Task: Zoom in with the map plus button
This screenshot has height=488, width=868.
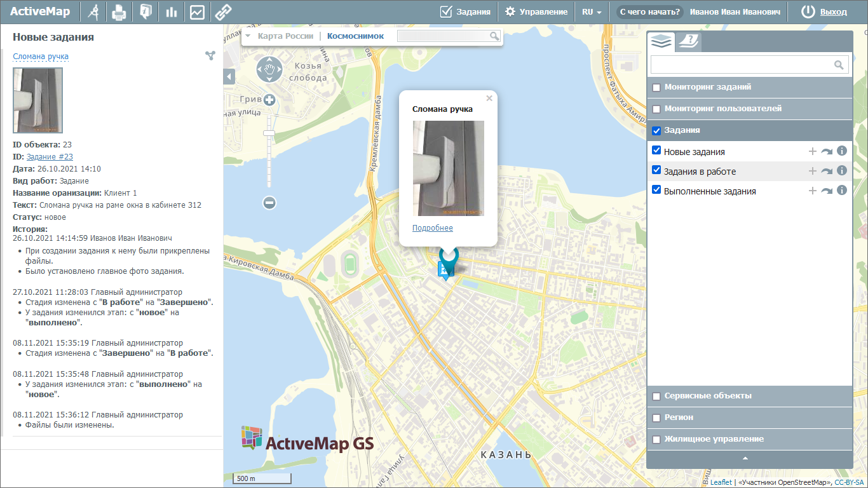Action: coord(269,100)
